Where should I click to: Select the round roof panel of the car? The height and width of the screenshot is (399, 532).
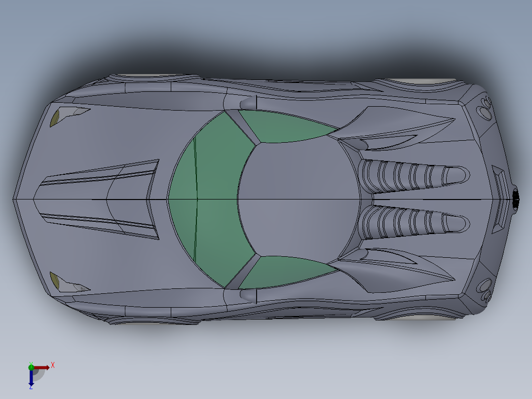click(299, 199)
